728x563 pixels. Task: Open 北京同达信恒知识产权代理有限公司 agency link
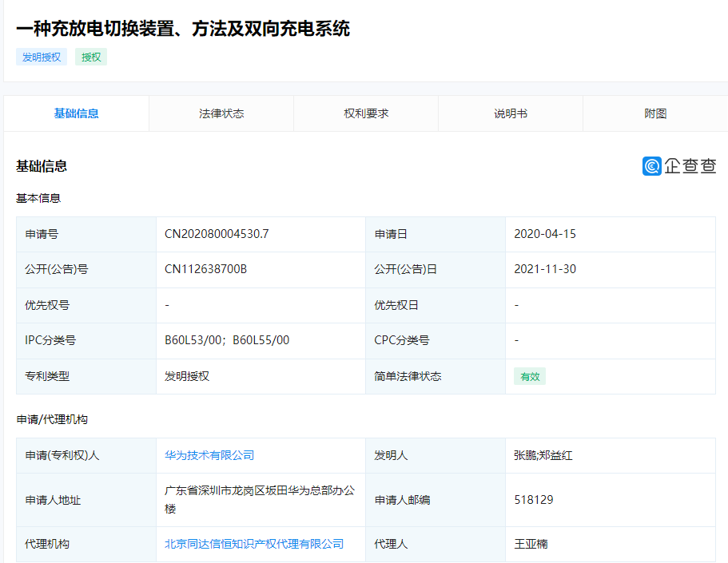click(254, 544)
